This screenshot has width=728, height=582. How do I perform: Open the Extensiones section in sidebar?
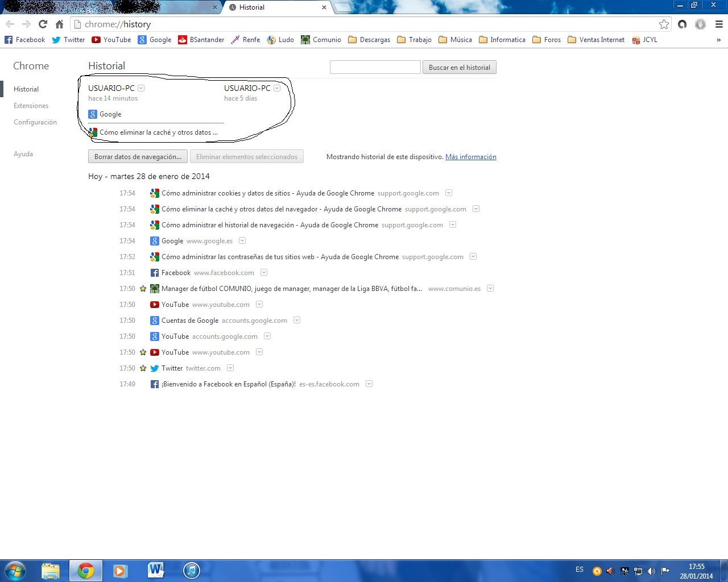pos(31,106)
